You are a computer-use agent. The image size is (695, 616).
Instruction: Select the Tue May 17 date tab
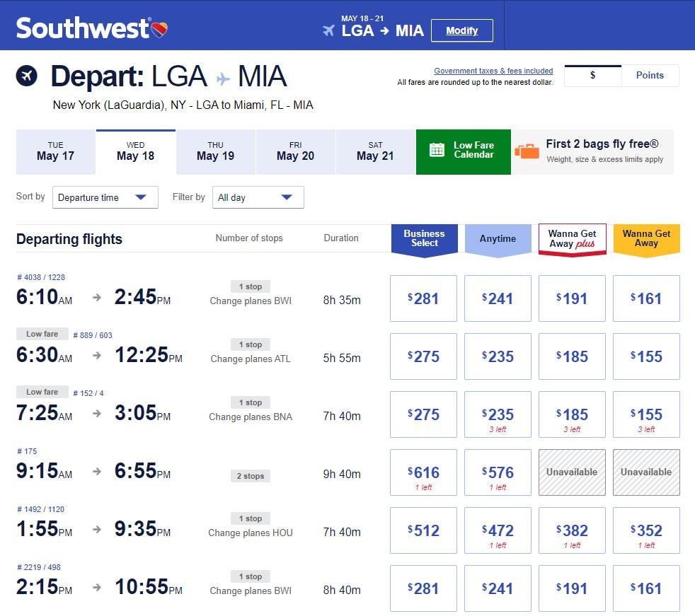coord(55,152)
